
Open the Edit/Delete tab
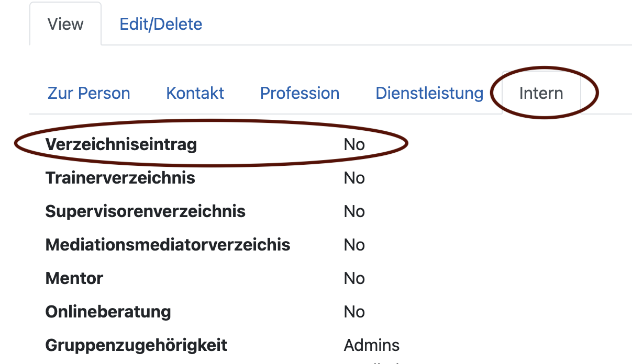[161, 24]
